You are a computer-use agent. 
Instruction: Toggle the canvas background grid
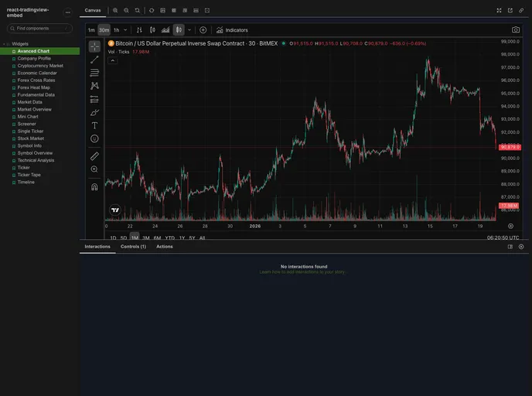click(x=174, y=11)
